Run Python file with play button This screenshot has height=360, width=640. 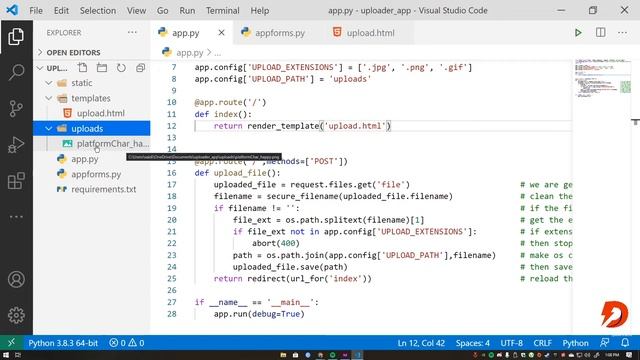pos(578,33)
